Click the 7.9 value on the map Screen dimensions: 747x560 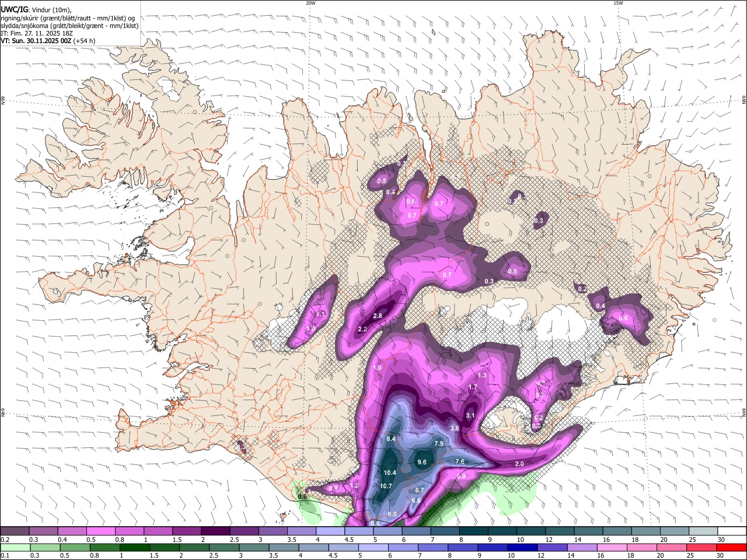point(439,443)
